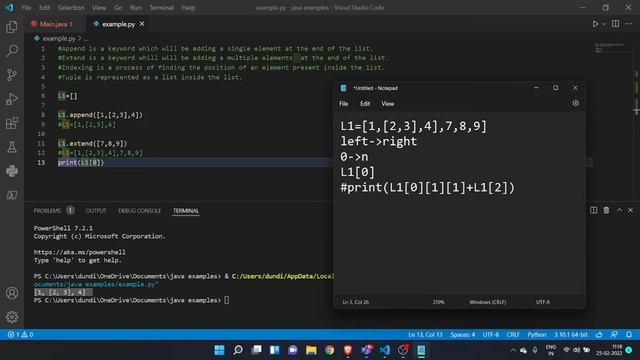Open the Python view in activity bar
Viewport: 640px width, 360px height.
[12, 171]
